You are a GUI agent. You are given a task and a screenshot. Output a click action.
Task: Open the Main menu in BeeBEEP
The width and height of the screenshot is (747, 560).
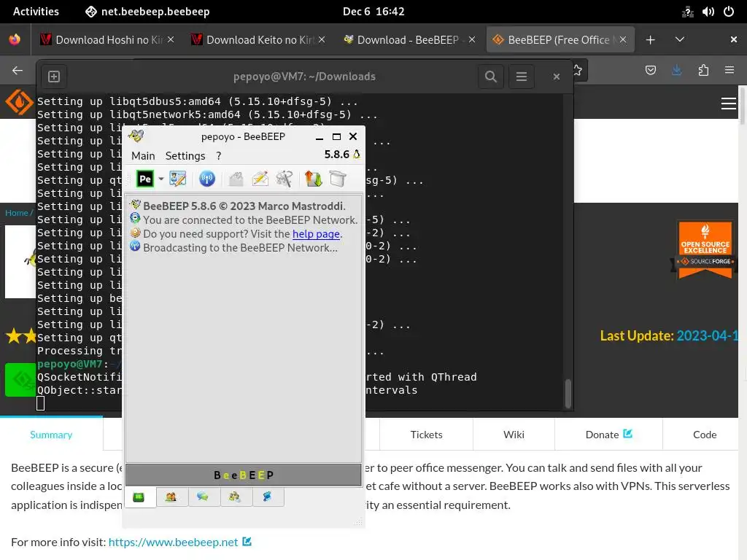[143, 156]
